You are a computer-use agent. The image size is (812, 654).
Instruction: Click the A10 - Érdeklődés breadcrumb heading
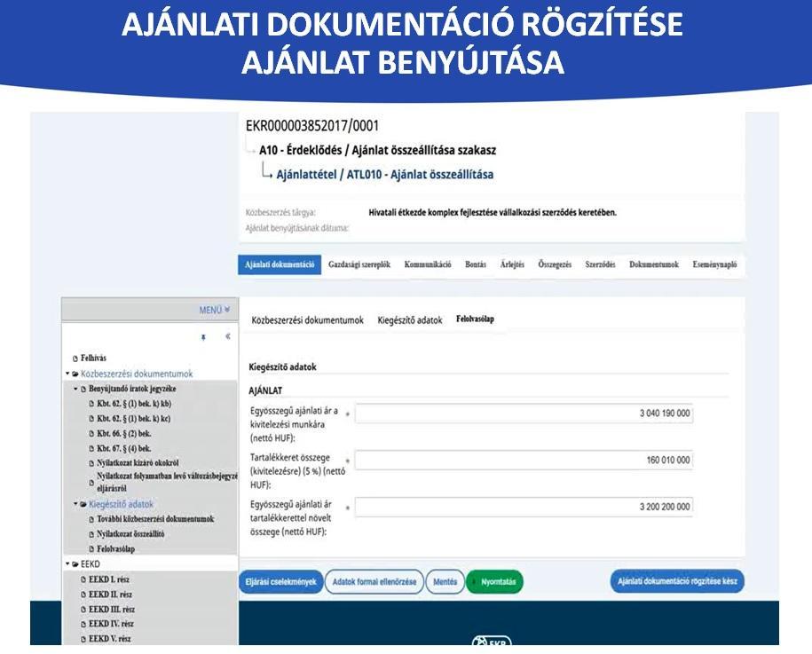coord(377,150)
